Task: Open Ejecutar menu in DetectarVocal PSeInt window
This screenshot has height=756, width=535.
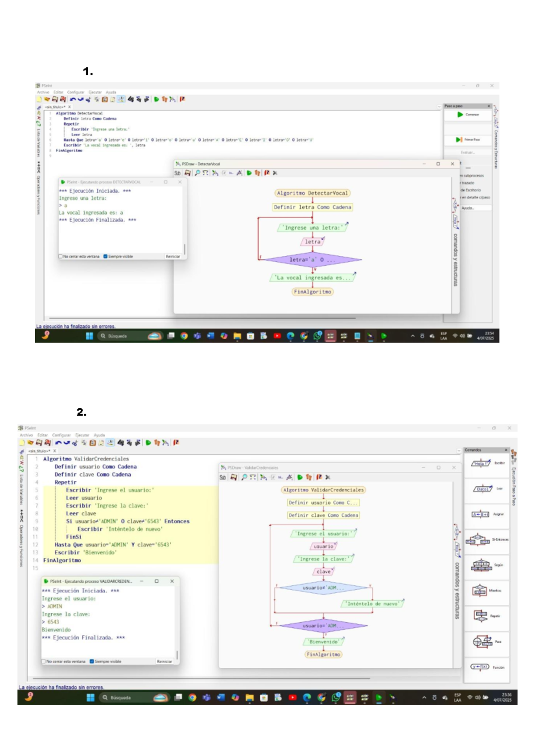Action: [95, 92]
